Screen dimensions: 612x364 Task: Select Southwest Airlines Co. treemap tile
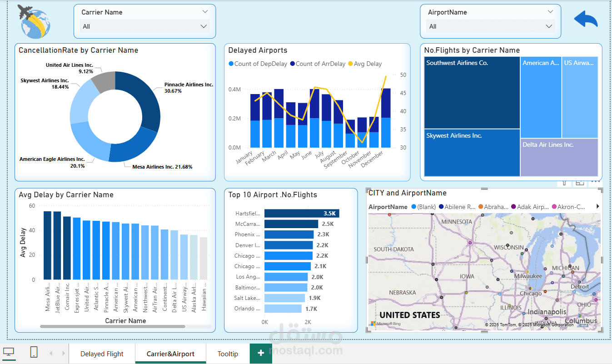click(x=472, y=93)
